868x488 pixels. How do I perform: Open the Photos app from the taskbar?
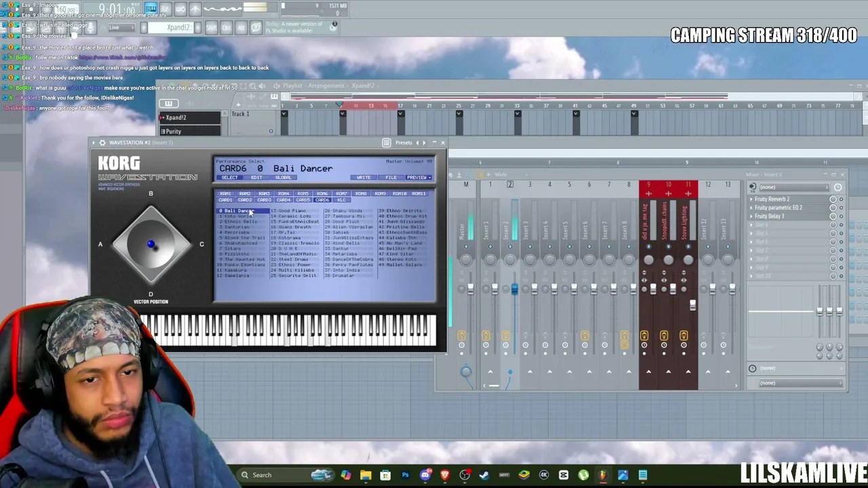point(623,475)
